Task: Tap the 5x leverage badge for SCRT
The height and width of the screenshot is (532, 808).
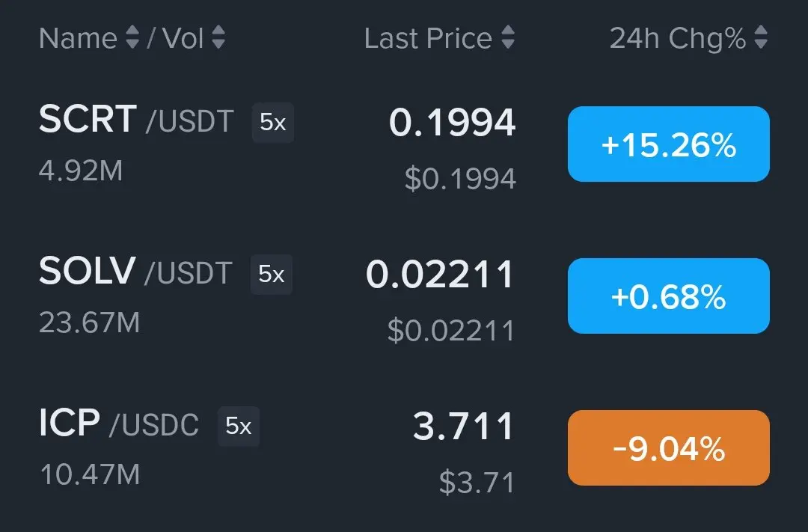Action: (x=273, y=123)
